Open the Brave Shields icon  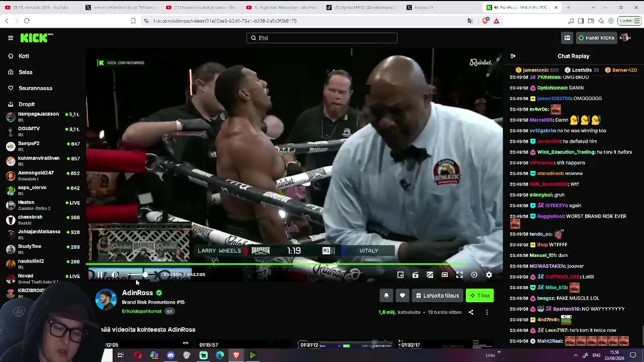click(x=486, y=21)
